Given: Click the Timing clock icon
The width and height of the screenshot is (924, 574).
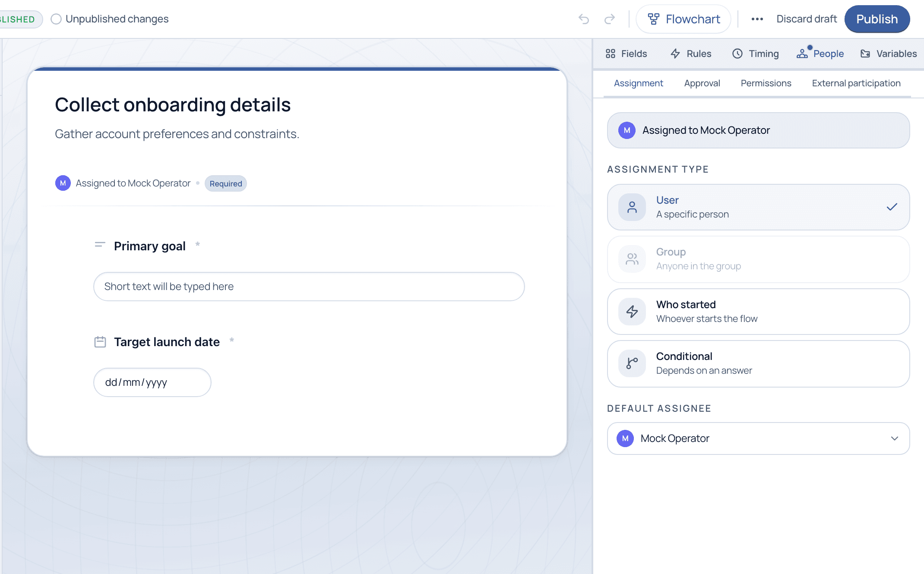Looking at the screenshot, I should pyautogui.click(x=737, y=54).
